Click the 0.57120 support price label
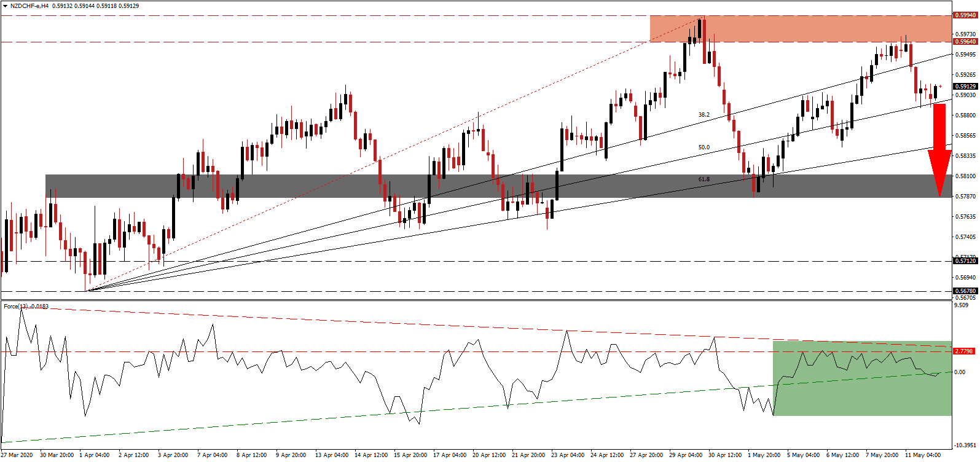Image resolution: width=980 pixels, height=462 pixels. [965, 261]
